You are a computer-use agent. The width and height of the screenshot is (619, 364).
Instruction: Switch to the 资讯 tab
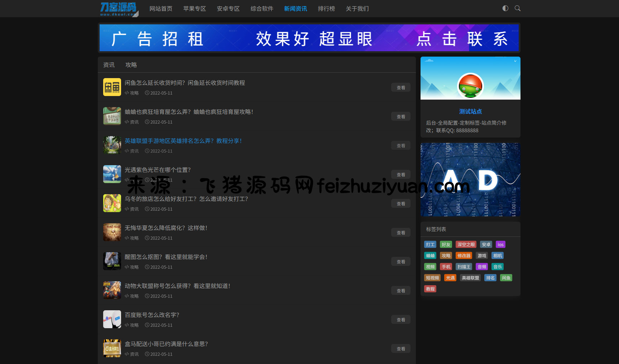pos(109,65)
